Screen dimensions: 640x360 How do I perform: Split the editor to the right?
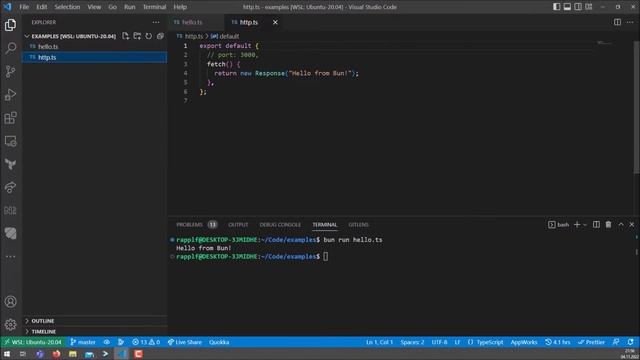tap(617, 22)
